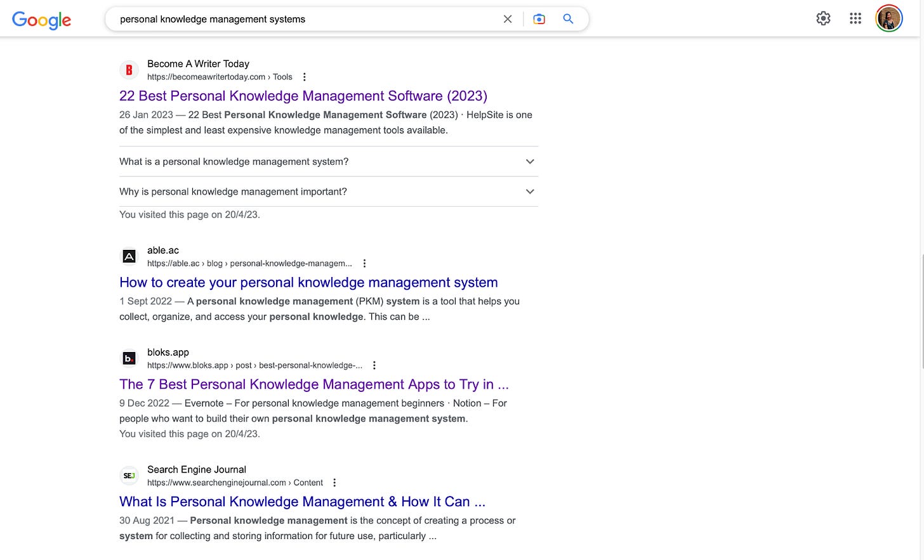Click the able.ac favicon

pos(129,256)
